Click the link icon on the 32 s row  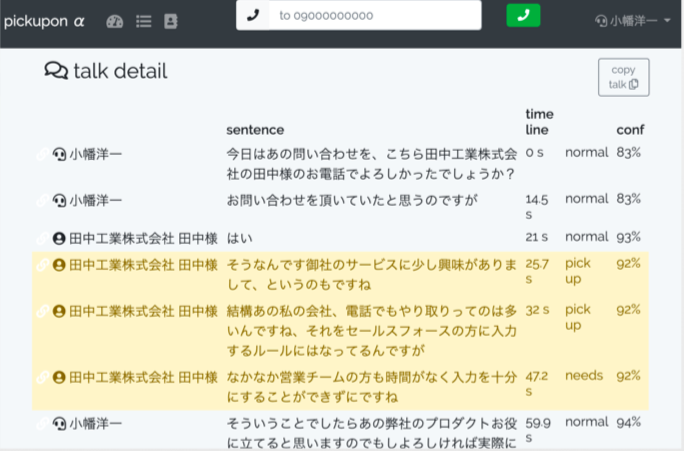41,310
